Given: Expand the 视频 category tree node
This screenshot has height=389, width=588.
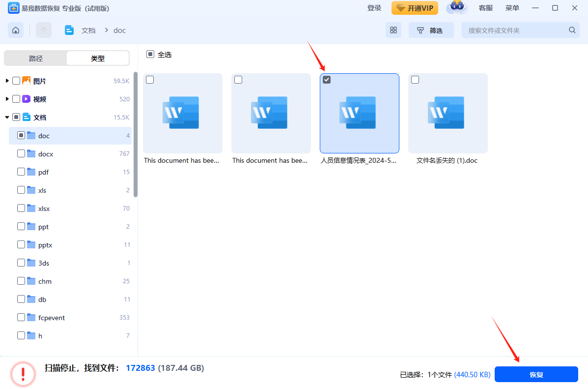Looking at the screenshot, I should [7, 99].
